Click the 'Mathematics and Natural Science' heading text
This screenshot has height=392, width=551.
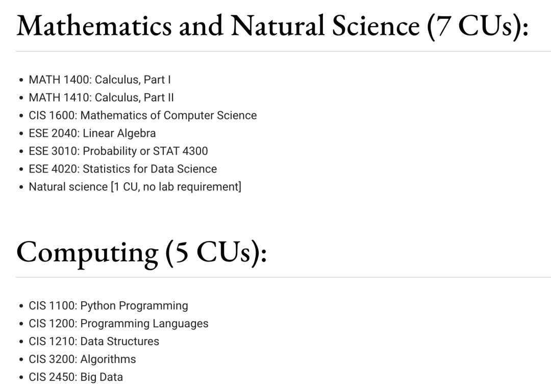click(217, 26)
